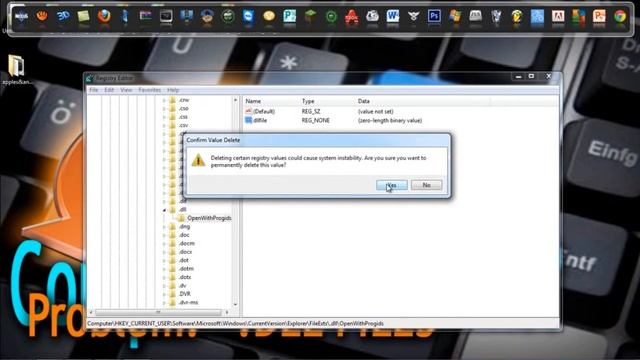This screenshot has width=640, height=360.
Task: Open the Favorites menu in Registry Editor
Action: click(x=149, y=90)
